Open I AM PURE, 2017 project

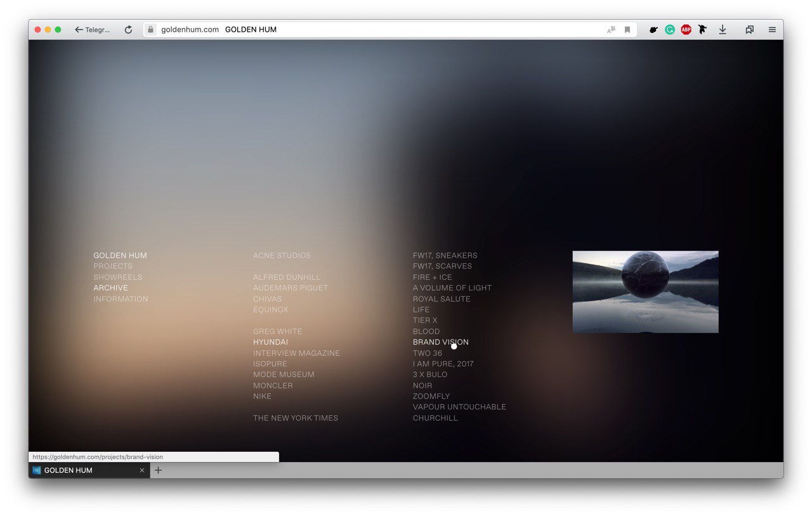[x=443, y=364]
